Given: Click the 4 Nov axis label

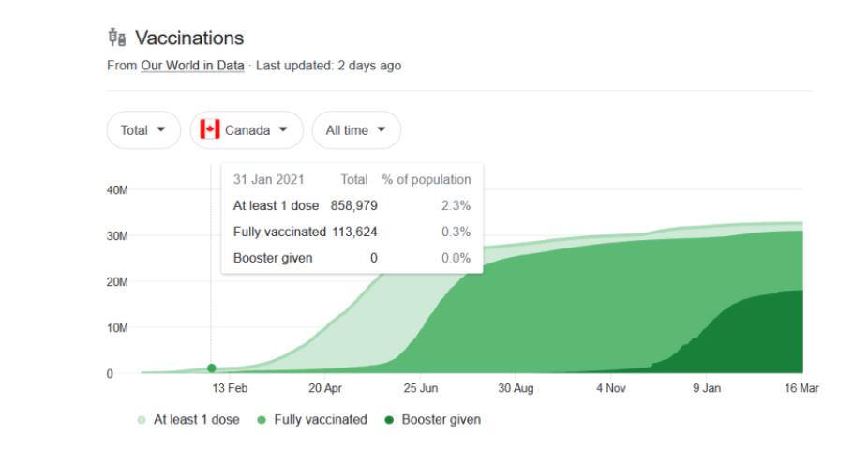Looking at the screenshot, I should point(611,388).
